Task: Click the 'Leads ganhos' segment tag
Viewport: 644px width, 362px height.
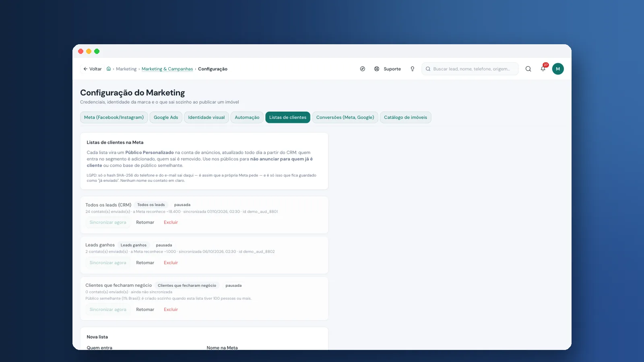Action: pyautogui.click(x=134, y=245)
